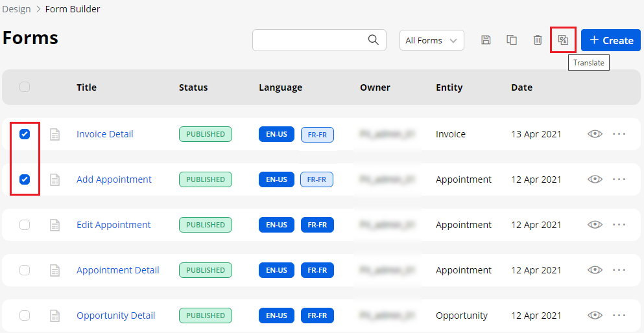Open the All Forms filter dropdown
Image resolution: width=644 pixels, height=333 pixels.
[x=431, y=40]
